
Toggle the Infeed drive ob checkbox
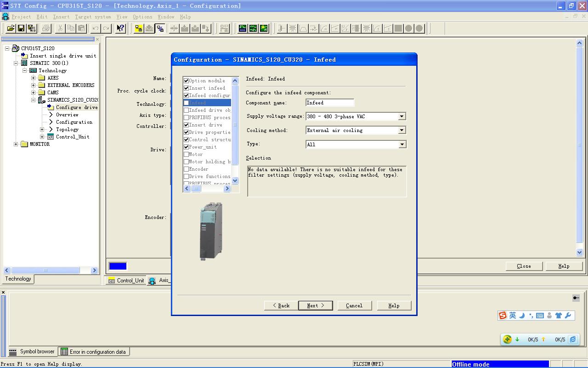click(x=186, y=110)
